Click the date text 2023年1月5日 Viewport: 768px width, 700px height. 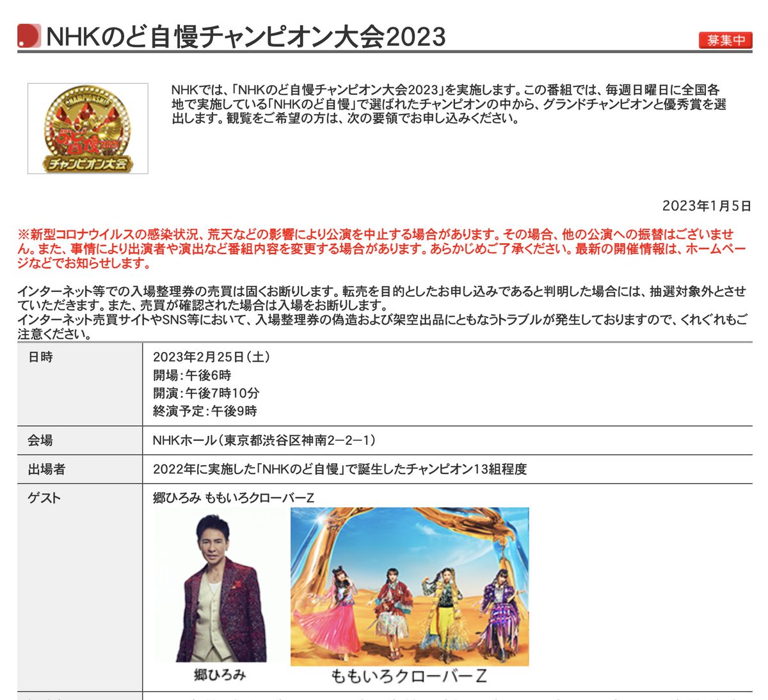tap(707, 205)
